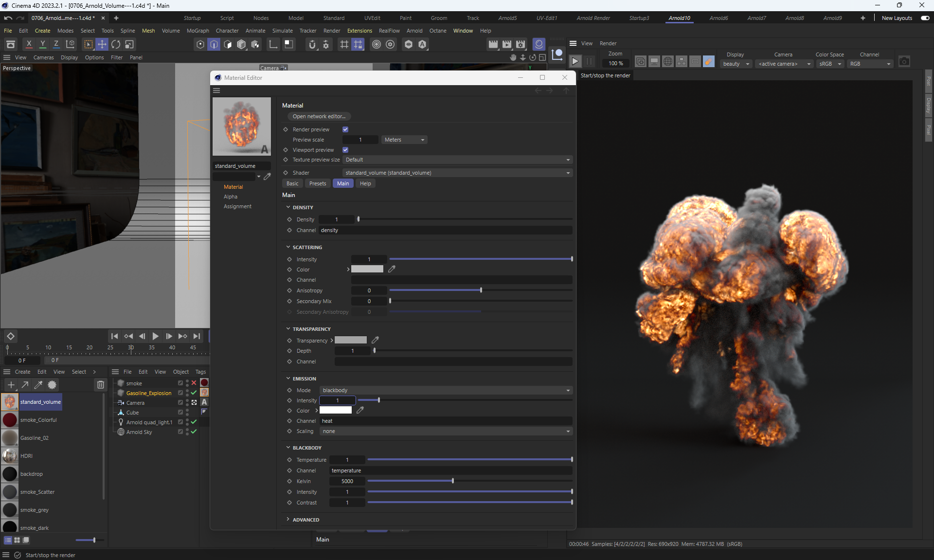Viewport: 934px width, 560px height.
Task: Click the Help tab button in the Material Editor
Action: (365, 183)
